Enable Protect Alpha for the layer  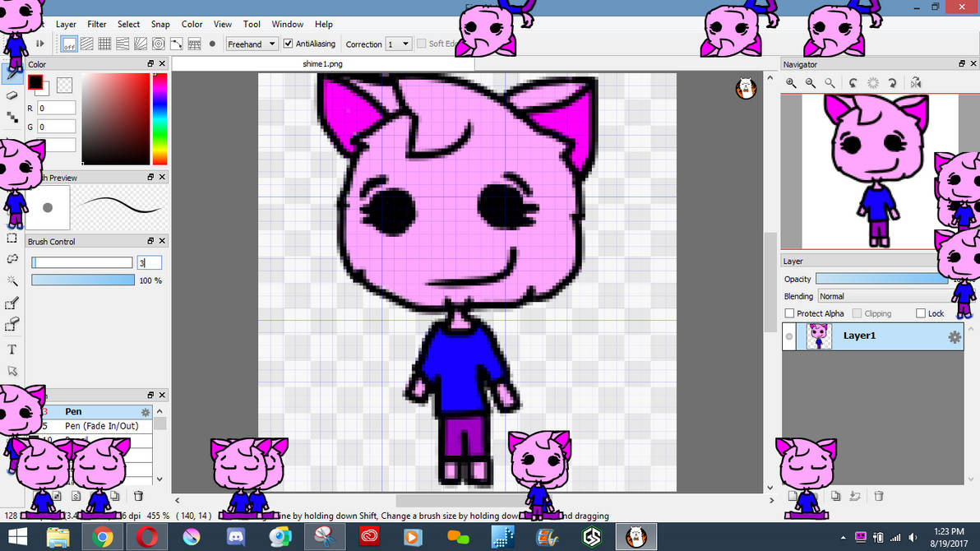[790, 313]
